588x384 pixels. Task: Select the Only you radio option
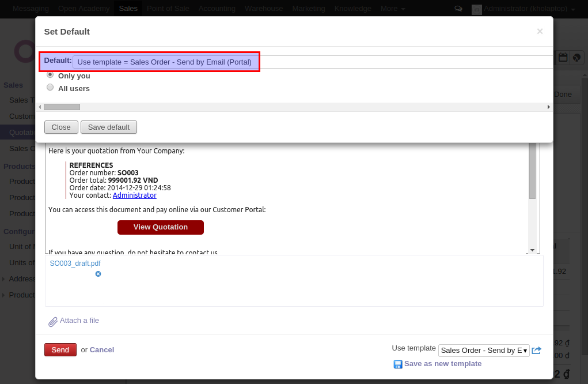(x=50, y=75)
